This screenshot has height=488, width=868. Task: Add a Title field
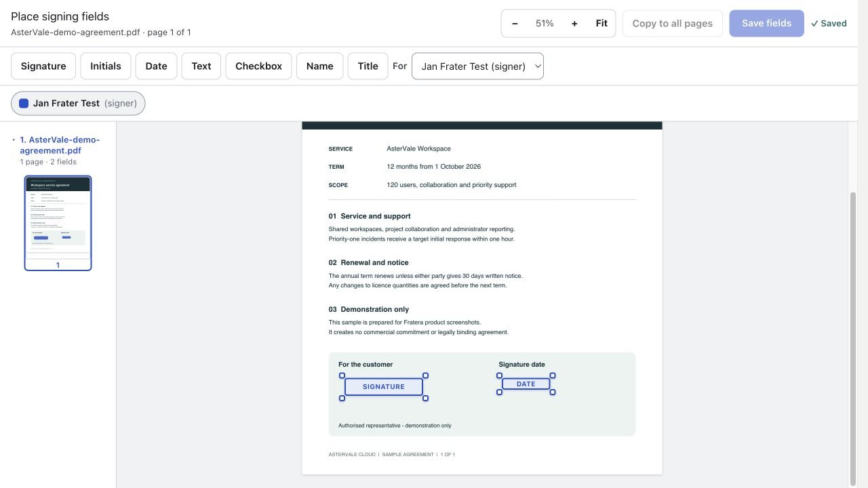[368, 66]
